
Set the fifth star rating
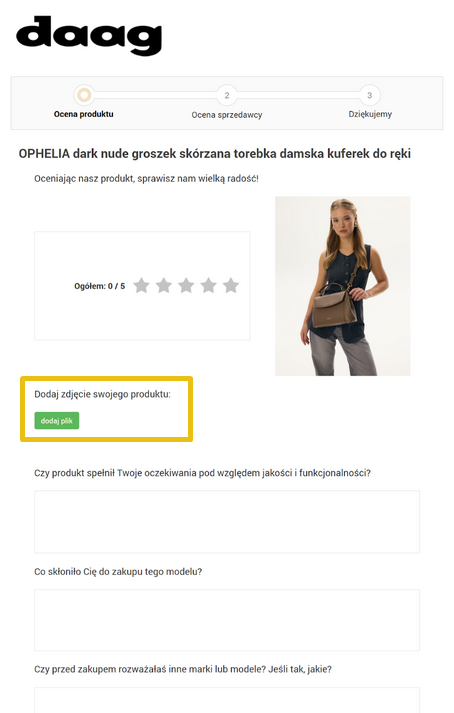tap(231, 286)
